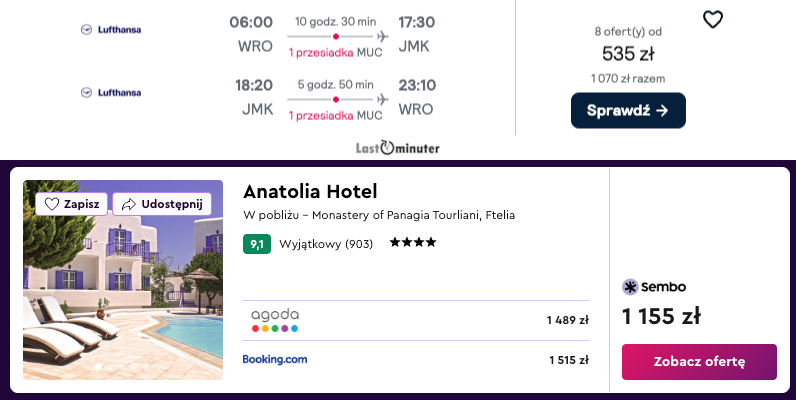This screenshot has width=796, height=400.
Task: Click the first image carousel dot
Action: point(98,366)
